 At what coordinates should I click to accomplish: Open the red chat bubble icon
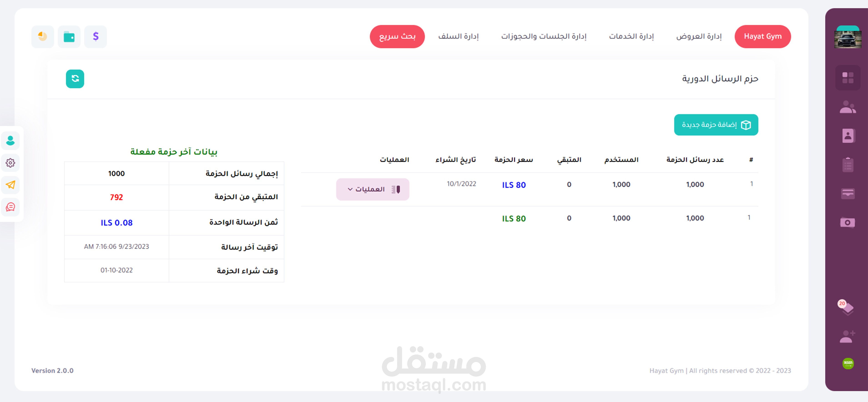click(10, 207)
